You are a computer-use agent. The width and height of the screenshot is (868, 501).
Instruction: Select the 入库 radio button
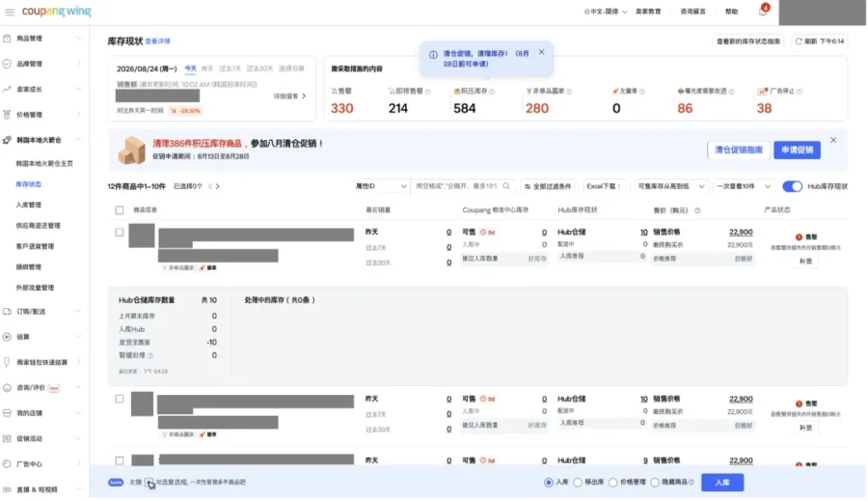pos(549,483)
